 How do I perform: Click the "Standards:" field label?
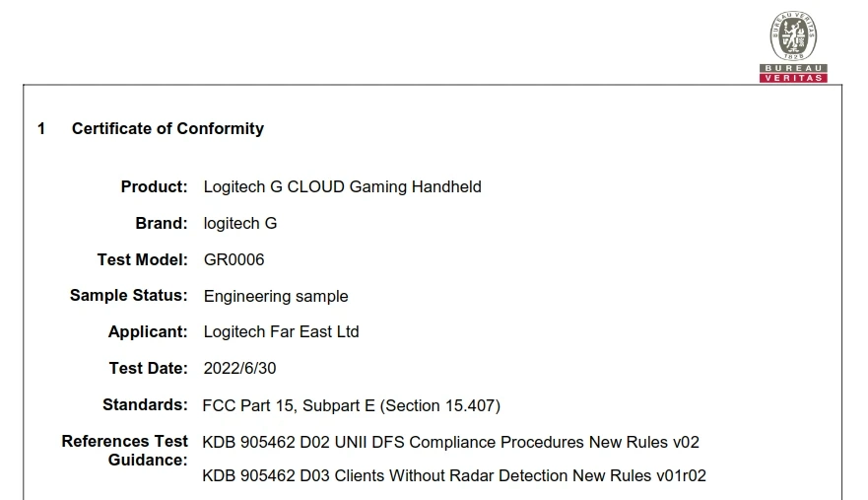pyautogui.click(x=145, y=404)
